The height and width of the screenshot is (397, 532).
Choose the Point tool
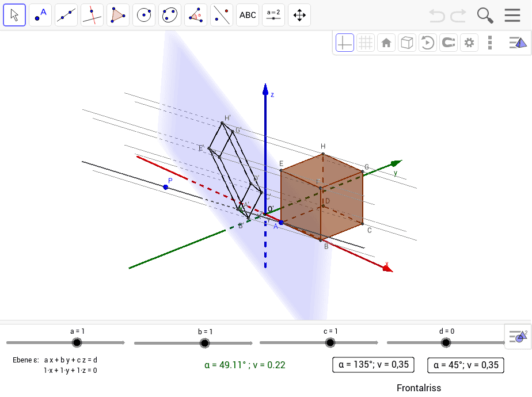click(x=40, y=15)
